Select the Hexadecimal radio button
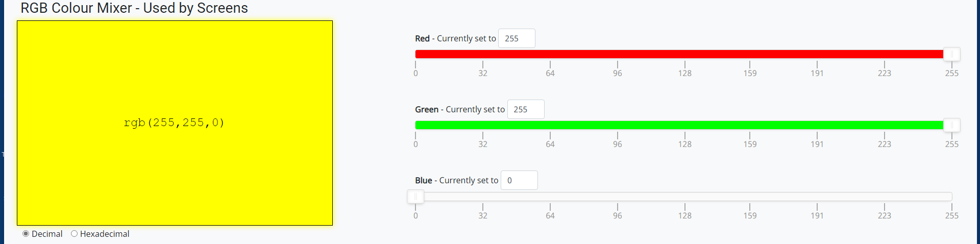 click(x=75, y=234)
